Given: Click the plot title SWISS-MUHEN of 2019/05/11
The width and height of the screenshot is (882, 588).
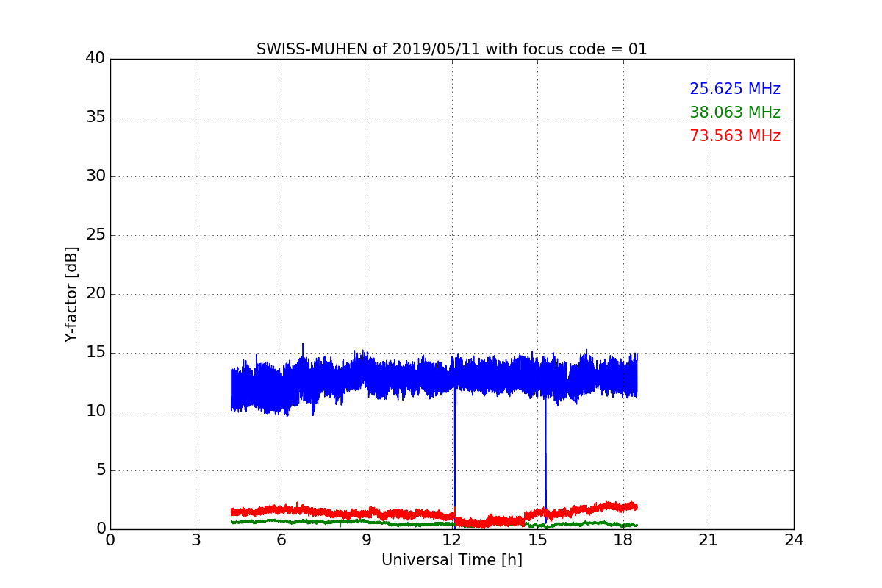Looking at the screenshot, I should coord(451,49).
